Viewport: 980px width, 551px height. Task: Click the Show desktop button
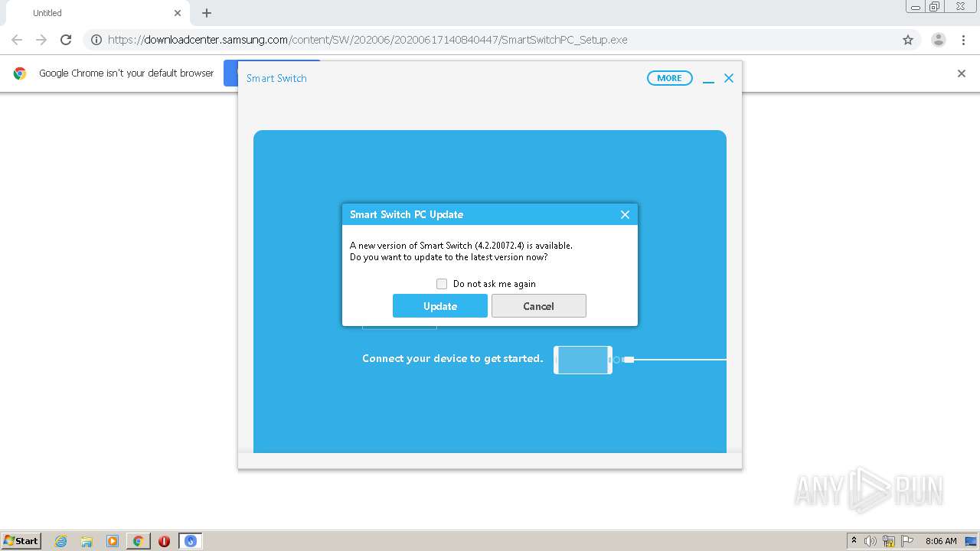971,541
